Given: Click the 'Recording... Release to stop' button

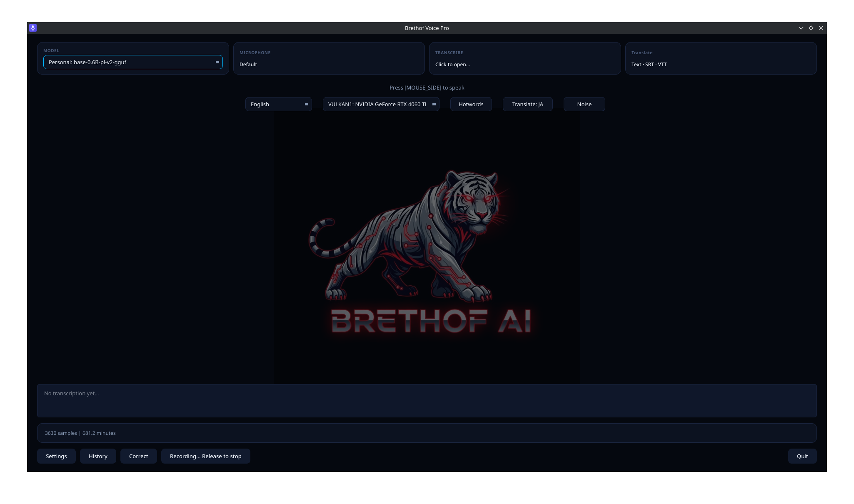Looking at the screenshot, I should (x=205, y=456).
